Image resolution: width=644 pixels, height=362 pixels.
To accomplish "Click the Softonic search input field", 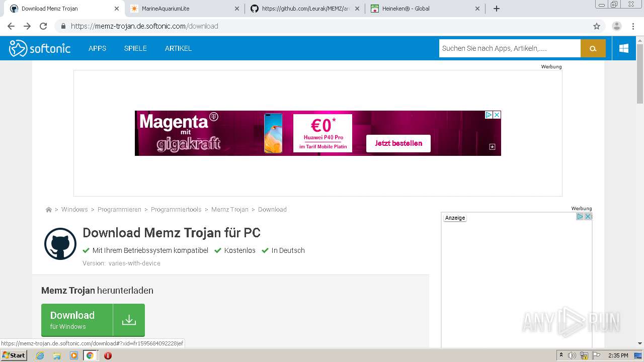I will click(x=510, y=48).
